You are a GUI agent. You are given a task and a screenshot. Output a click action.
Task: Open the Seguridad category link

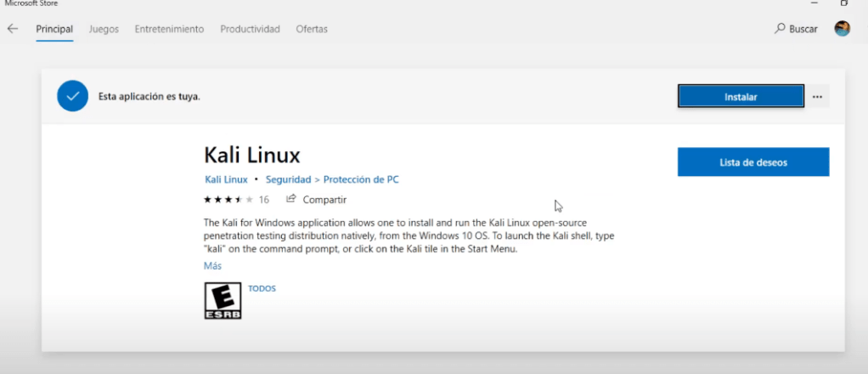click(288, 179)
